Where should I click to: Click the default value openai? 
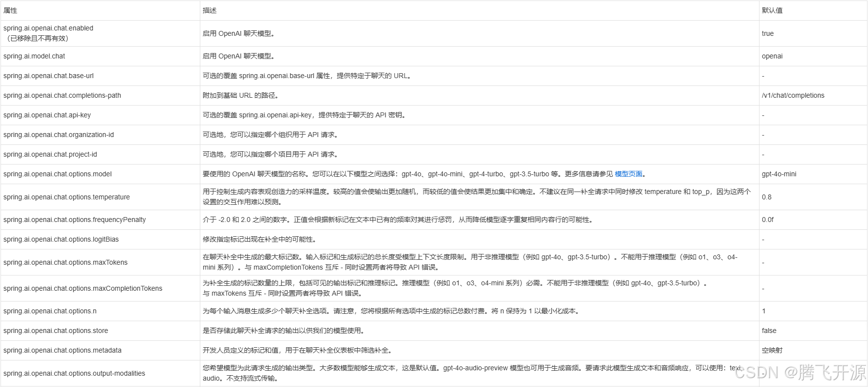tap(772, 56)
